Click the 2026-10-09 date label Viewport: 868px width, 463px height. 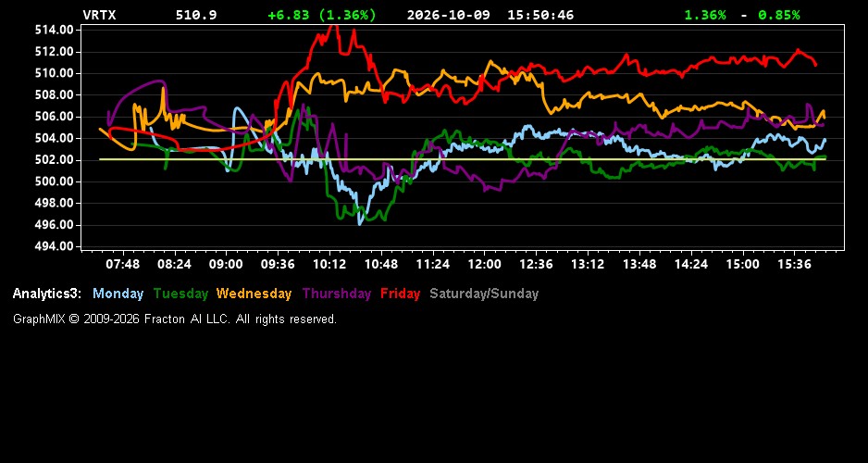(x=449, y=15)
